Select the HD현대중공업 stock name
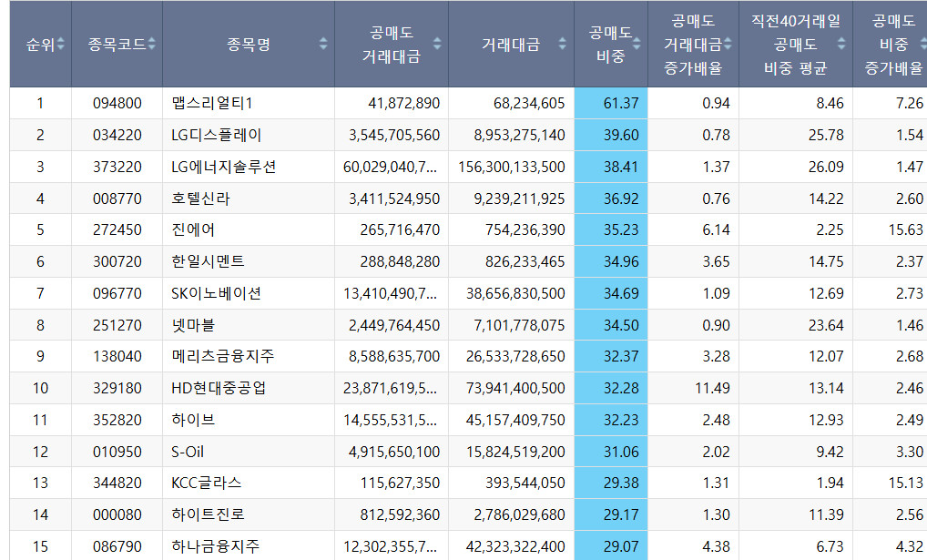927x560 pixels. 219,388
